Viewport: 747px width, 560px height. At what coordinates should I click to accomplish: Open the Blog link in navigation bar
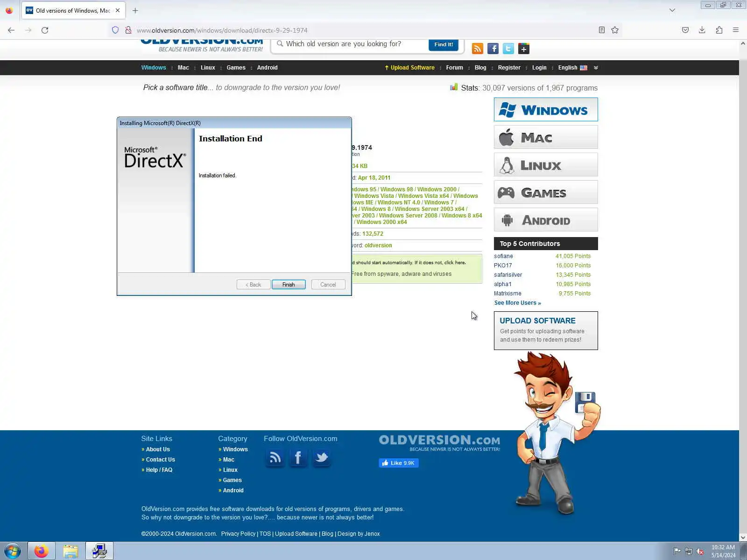480,68
